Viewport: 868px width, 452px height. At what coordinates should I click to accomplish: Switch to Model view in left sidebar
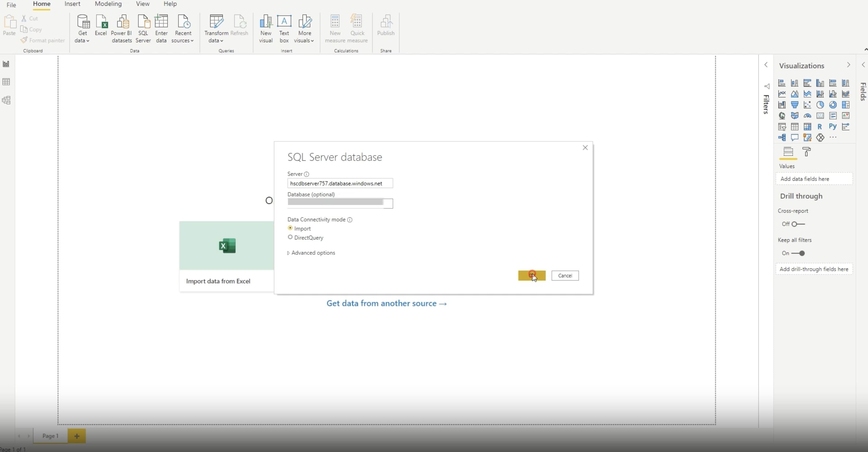(x=6, y=100)
